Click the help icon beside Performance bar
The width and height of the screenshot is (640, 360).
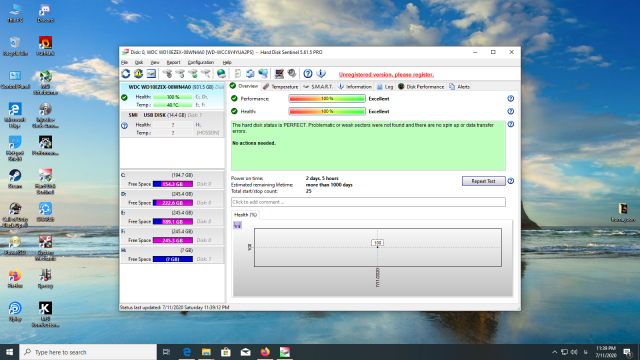click(x=510, y=99)
